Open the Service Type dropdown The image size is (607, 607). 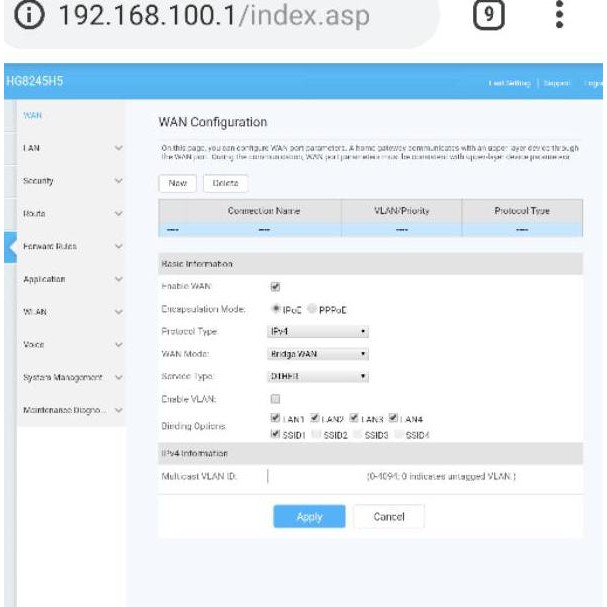(317, 377)
